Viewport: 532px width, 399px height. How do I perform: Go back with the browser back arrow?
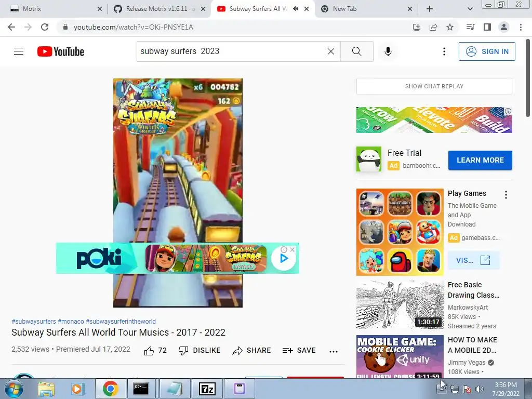[x=11, y=27]
